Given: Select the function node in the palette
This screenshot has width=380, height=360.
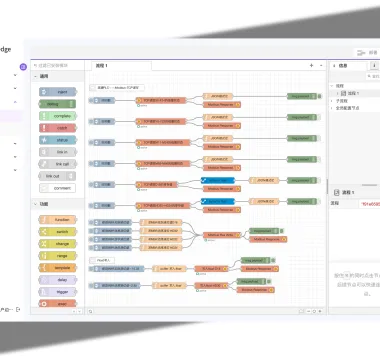Looking at the screenshot, I should [x=58, y=220].
